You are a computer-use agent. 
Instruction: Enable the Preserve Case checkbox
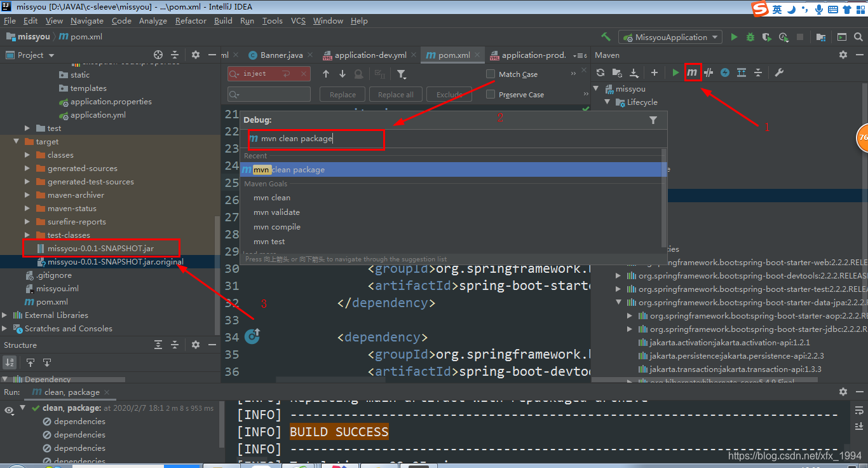(x=491, y=94)
